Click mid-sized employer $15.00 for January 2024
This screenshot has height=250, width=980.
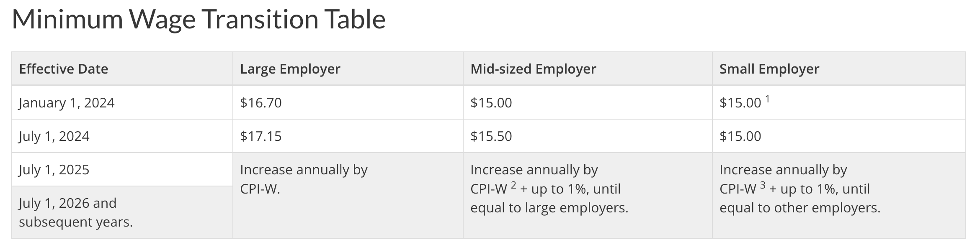pyautogui.click(x=491, y=103)
